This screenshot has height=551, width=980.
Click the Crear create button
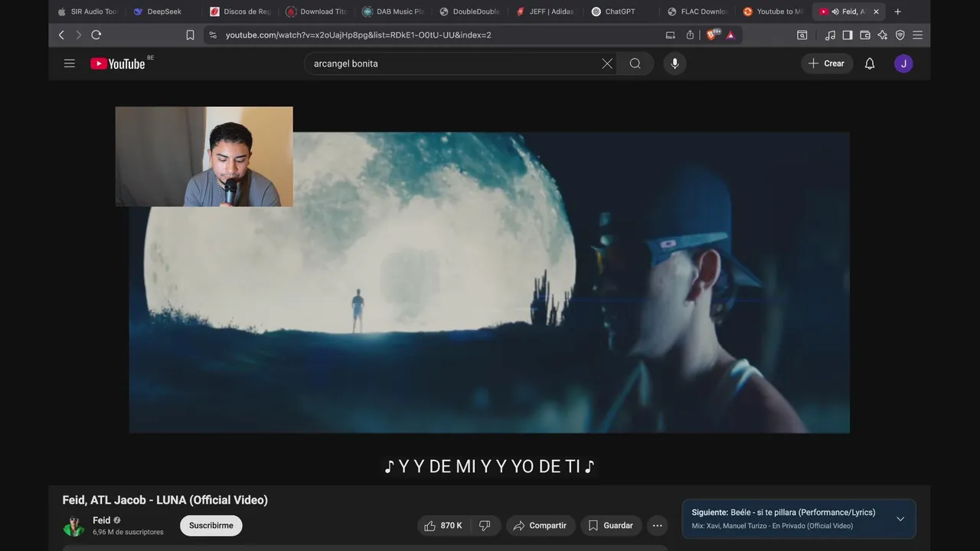coord(827,64)
